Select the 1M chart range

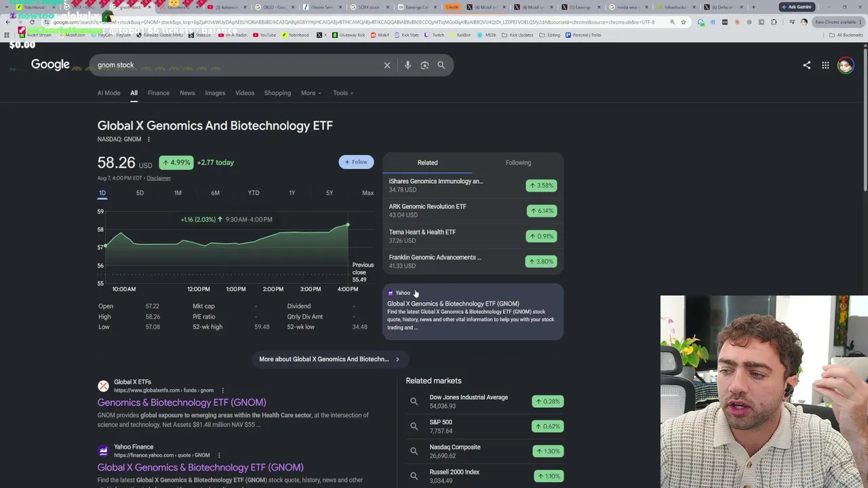[x=178, y=193]
